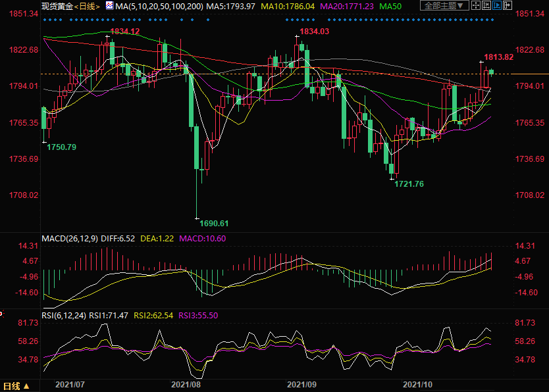Screen dimensions: 549x392
Task: Click the 现货黄金 instrument name
Action: 57,6
